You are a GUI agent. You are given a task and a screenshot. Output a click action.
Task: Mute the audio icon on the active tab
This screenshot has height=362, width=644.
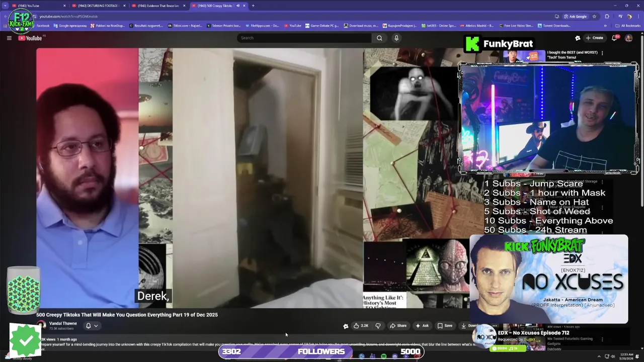click(x=238, y=6)
